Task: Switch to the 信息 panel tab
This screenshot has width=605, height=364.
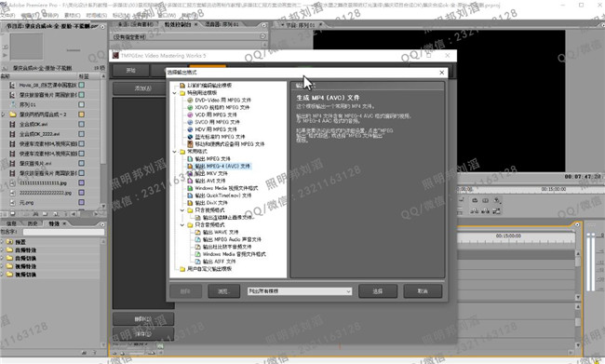Action: click(x=11, y=223)
